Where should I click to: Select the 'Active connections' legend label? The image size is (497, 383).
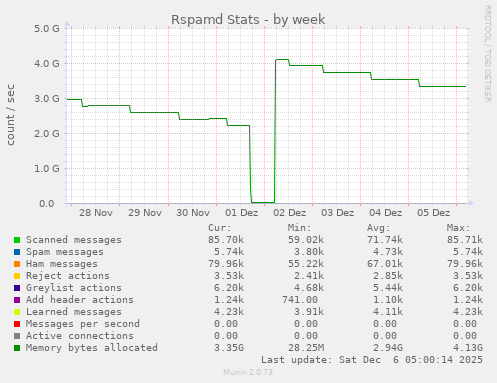(80, 336)
